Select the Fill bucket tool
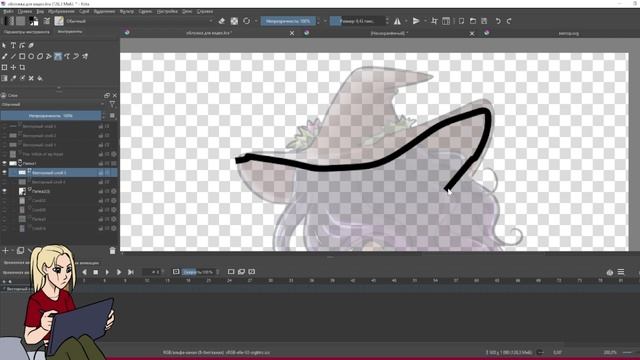The height and width of the screenshot is (360, 640). pyautogui.click(x=40, y=78)
